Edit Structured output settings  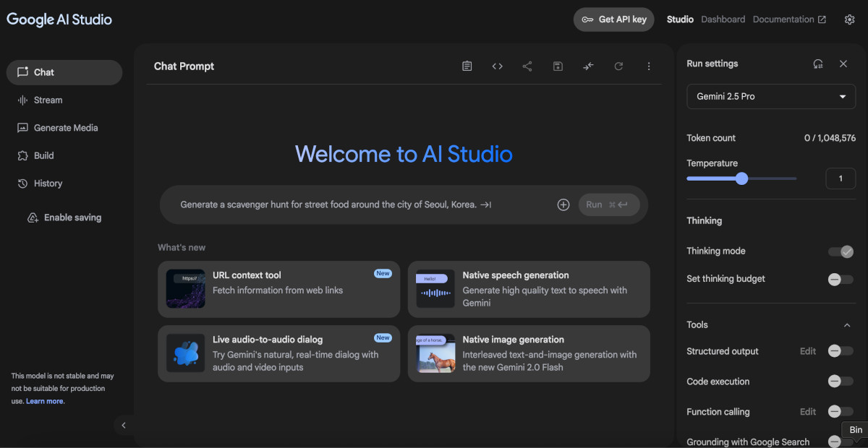808,351
